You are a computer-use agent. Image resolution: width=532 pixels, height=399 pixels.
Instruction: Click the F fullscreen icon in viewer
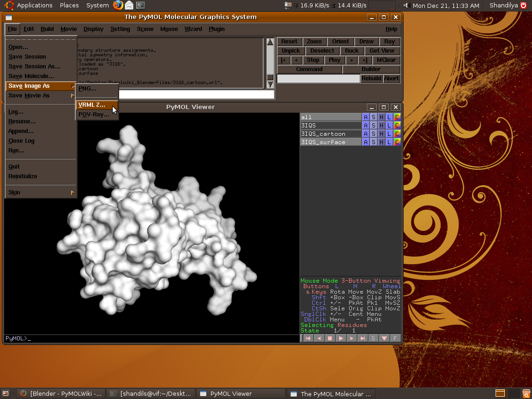point(395,339)
